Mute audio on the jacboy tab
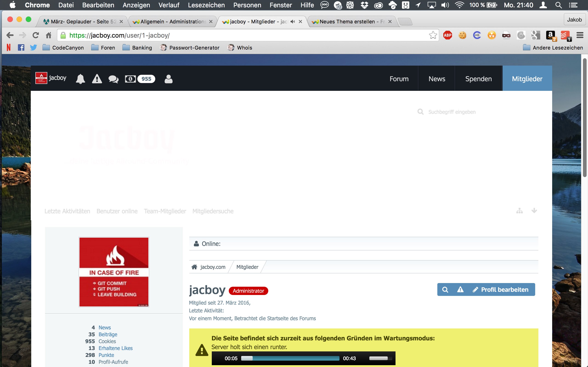 point(293,22)
